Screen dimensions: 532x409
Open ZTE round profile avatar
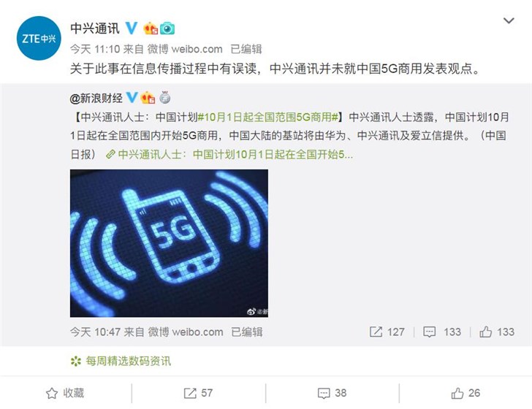(x=39, y=38)
